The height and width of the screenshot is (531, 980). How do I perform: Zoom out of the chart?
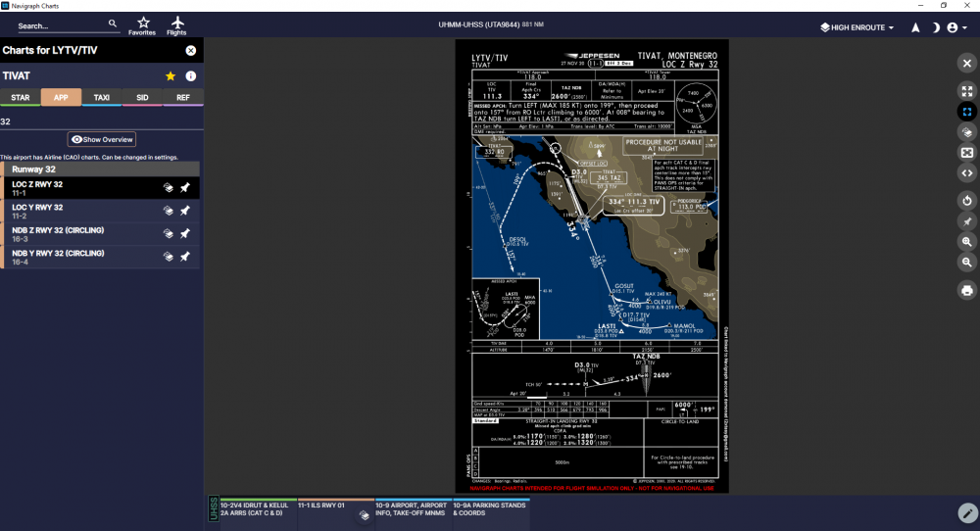point(967,263)
